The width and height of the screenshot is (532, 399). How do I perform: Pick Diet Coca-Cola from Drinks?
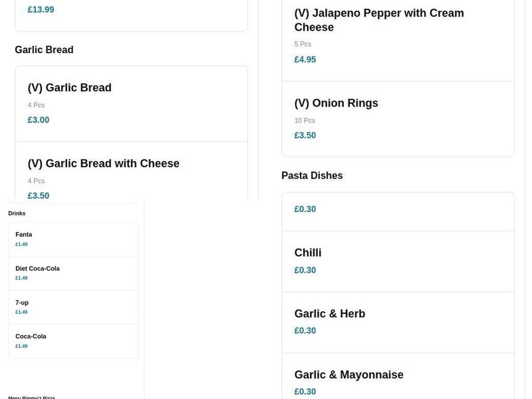(x=37, y=268)
